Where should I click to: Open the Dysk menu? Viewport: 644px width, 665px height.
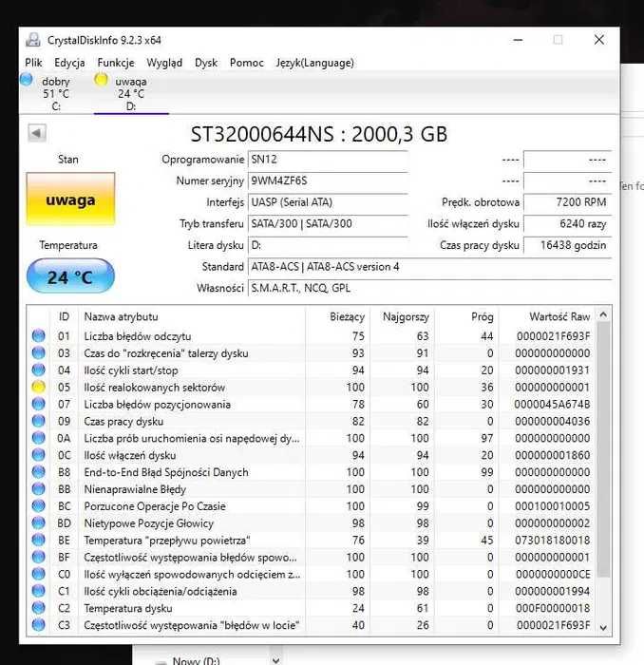(x=206, y=63)
